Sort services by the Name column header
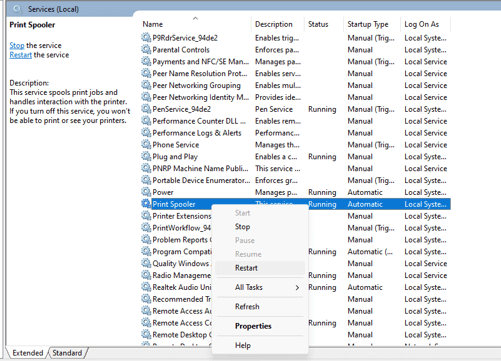This screenshot has height=361, width=501. (196, 24)
